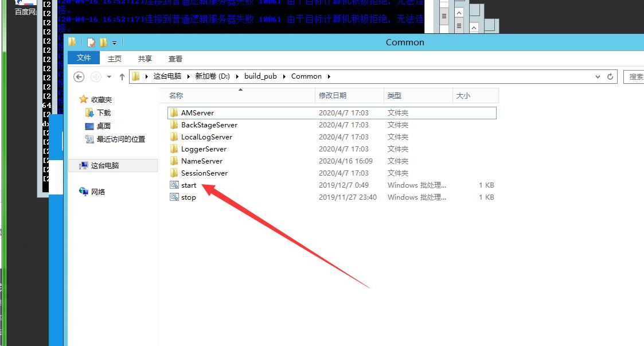Expand the address bar history dropdown

point(598,76)
